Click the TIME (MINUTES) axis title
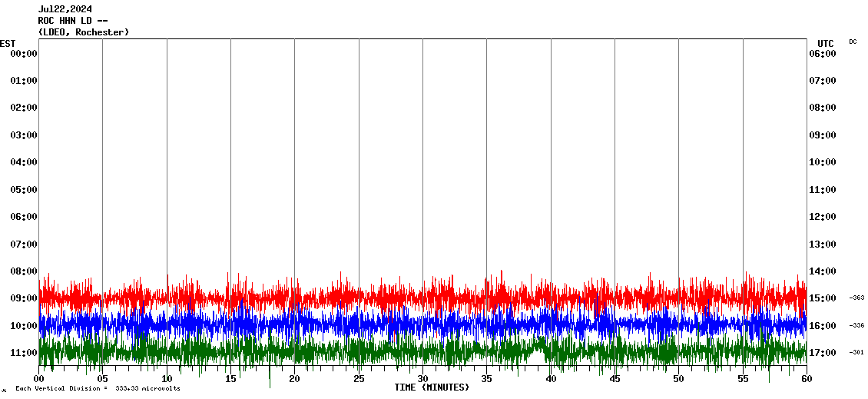 pos(432,387)
